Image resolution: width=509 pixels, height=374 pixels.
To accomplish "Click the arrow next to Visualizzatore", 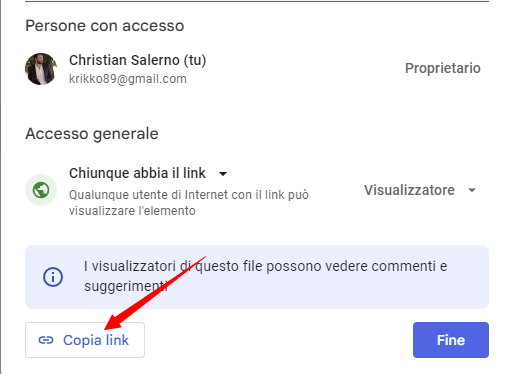I will 472,190.
